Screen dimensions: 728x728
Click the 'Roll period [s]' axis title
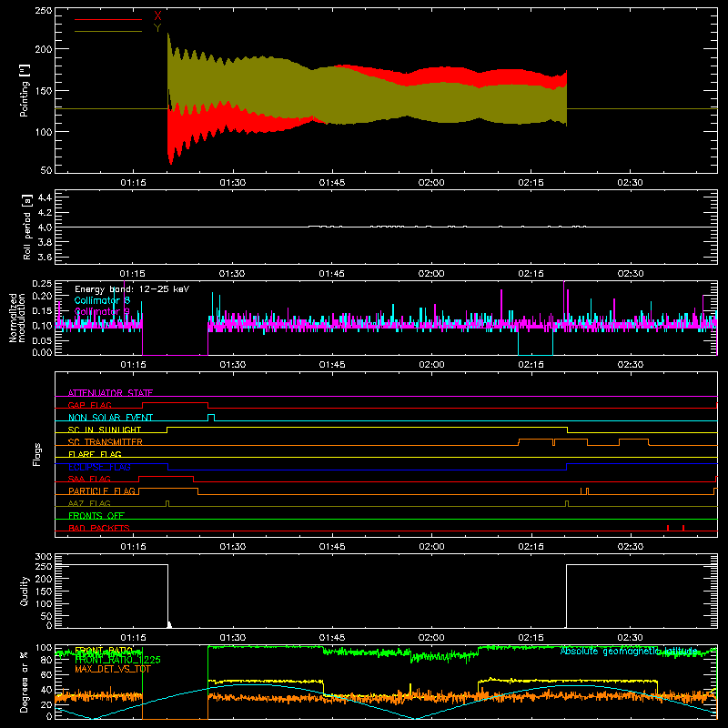[26, 227]
